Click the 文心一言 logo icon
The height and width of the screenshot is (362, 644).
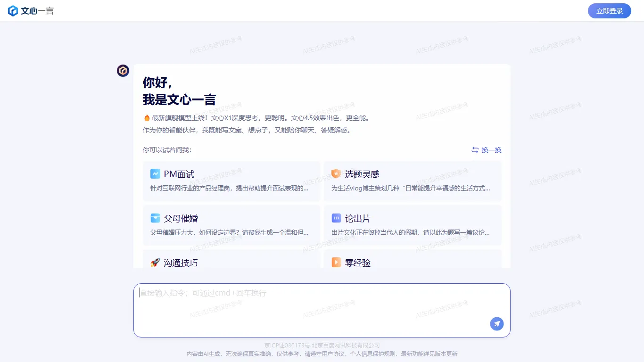click(13, 10)
